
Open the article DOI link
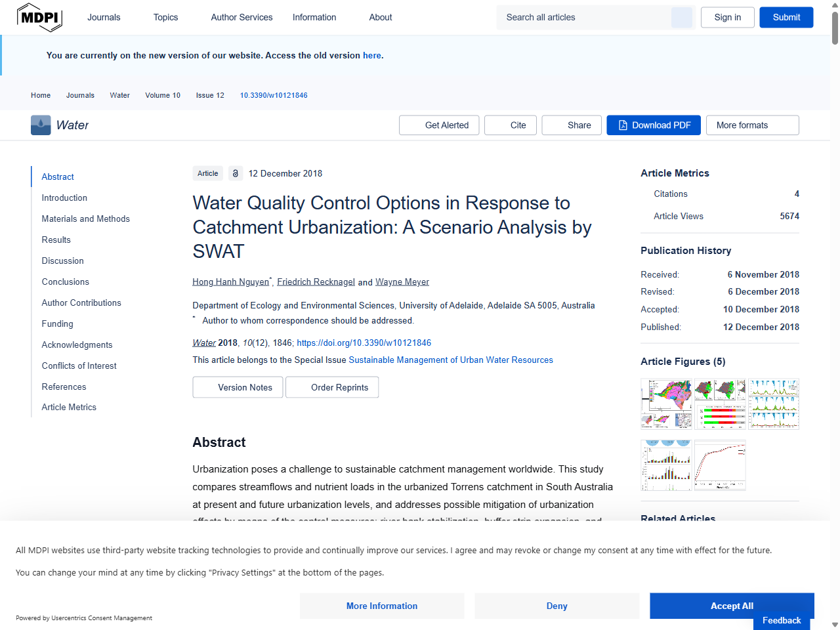pos(364,343)
